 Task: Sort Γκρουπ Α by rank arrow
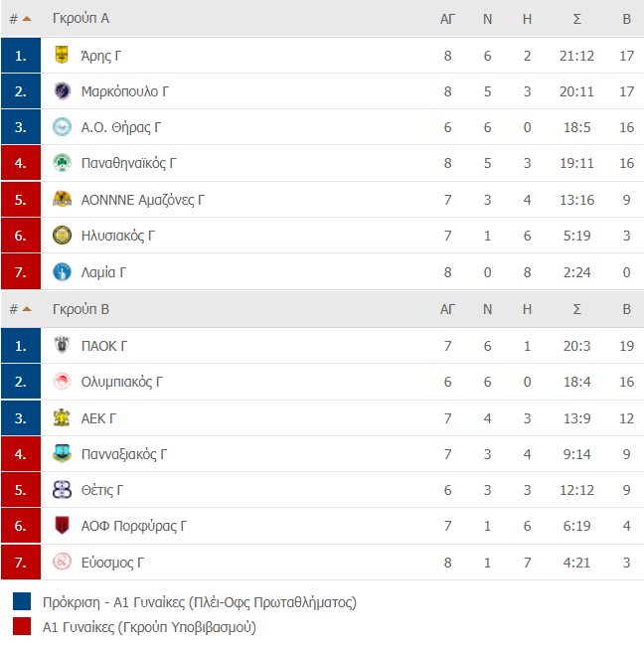27,19
